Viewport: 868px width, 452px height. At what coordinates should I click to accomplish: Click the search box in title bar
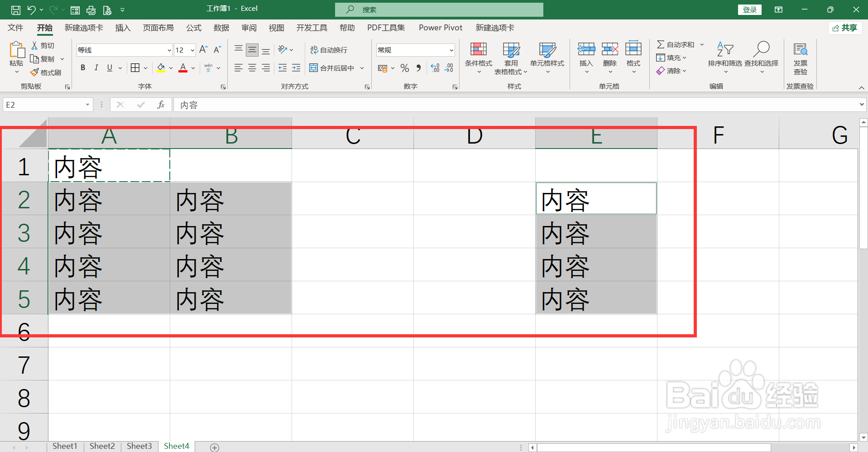point(439,10)
